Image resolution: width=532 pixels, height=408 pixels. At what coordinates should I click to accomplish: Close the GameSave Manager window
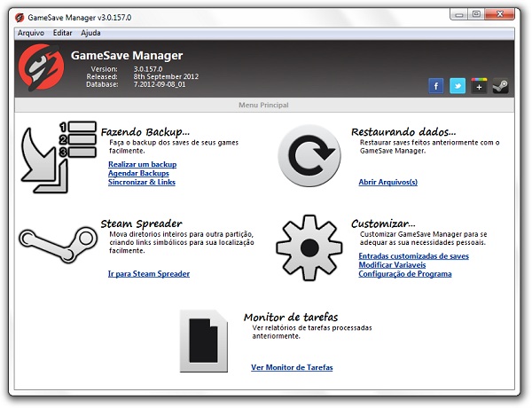[500, 14]
